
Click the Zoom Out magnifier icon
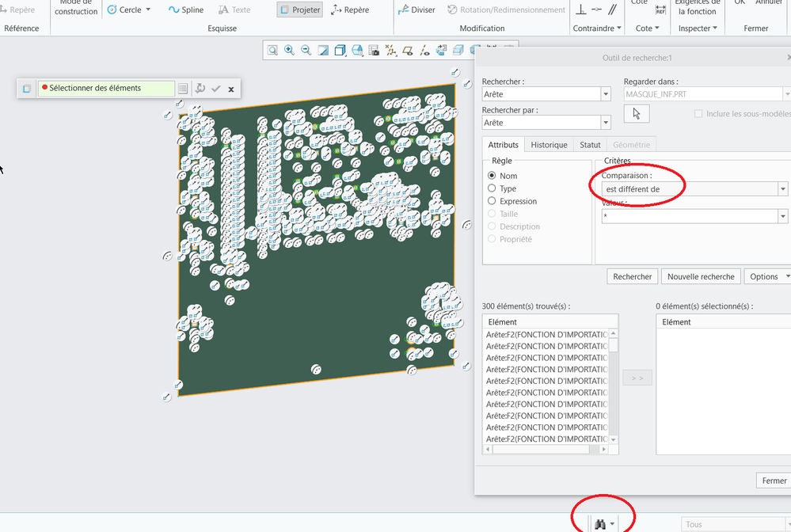(x=306, y=50)
